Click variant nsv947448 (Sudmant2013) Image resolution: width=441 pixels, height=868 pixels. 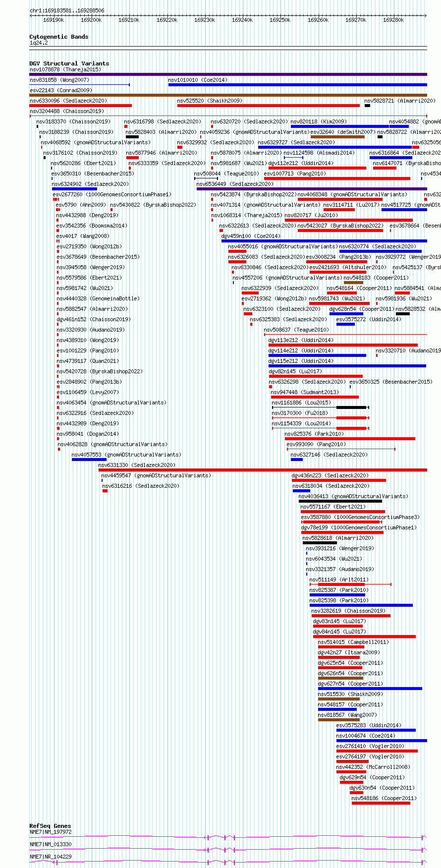click(x=305, y=392)
